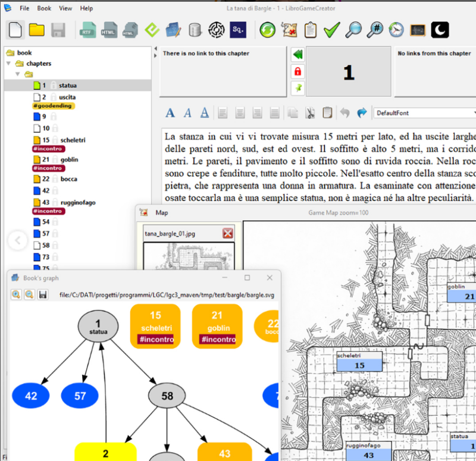Open a book with the folder icon

click(36, 30)
